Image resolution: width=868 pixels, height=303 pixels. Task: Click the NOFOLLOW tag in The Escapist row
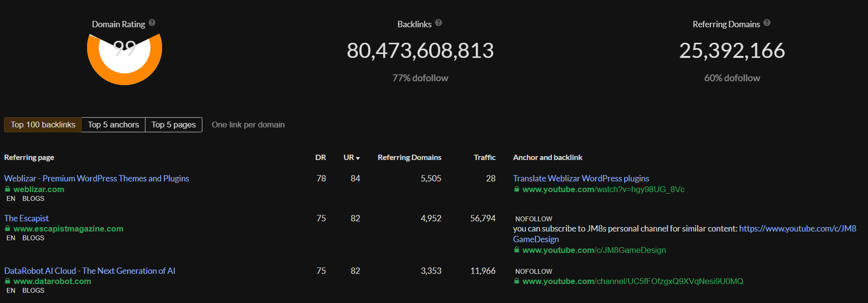pos(534,219)
